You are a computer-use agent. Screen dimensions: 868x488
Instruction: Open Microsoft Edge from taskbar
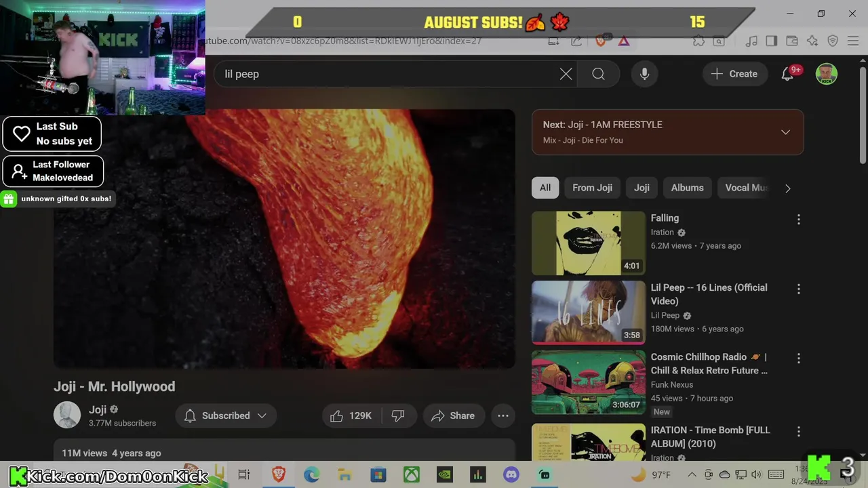(x=311, y=474)
